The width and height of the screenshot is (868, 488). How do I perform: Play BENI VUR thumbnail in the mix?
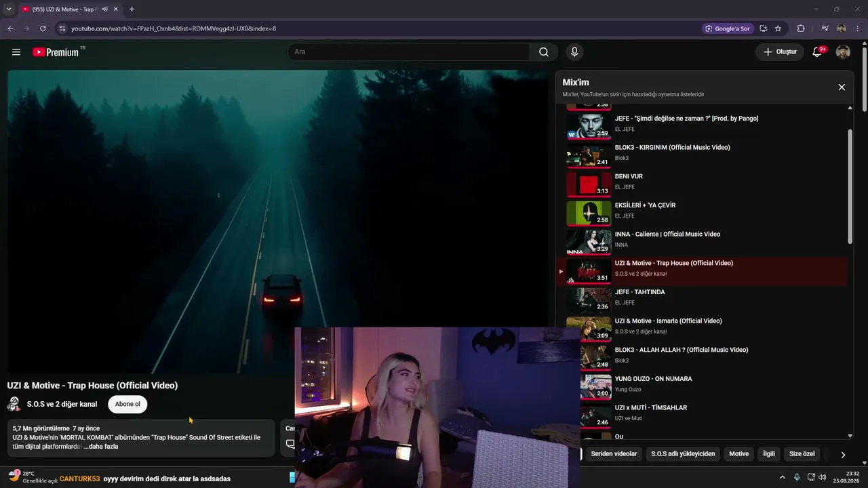(589, 184)
